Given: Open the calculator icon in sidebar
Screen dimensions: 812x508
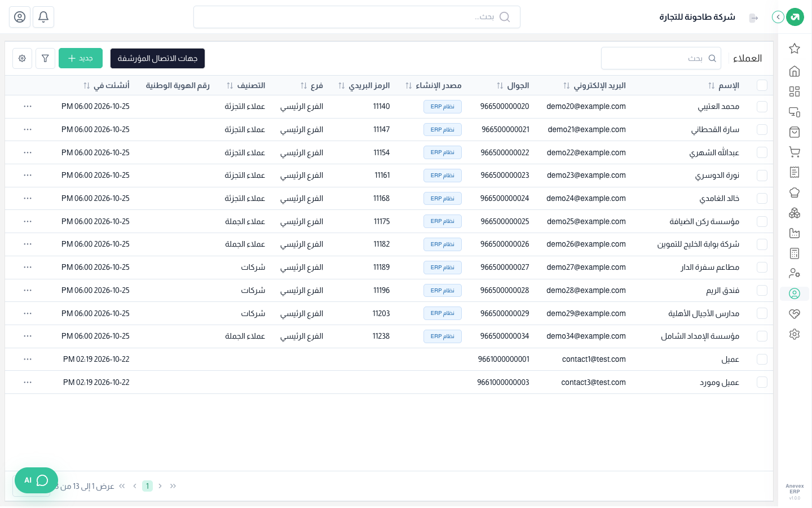Looking at the screenshot, I should (795, 253).
